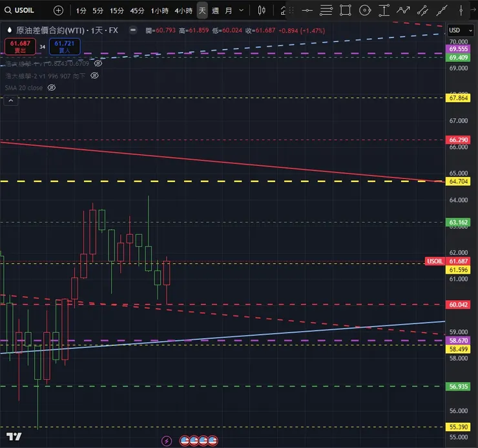Image resolution: width=478 pixels, height=448 pixels.
Task: Switch to the 4小時 timeframe
Action: coord(183,11)
